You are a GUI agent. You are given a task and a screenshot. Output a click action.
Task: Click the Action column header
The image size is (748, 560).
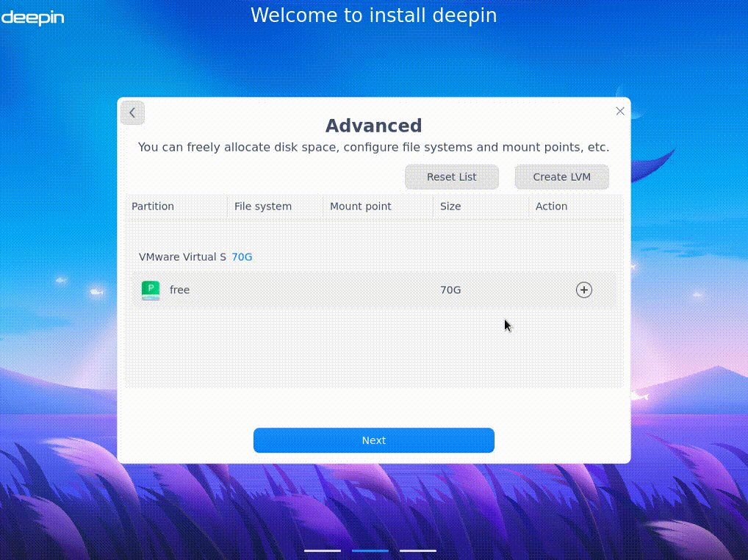click(552, 207)
